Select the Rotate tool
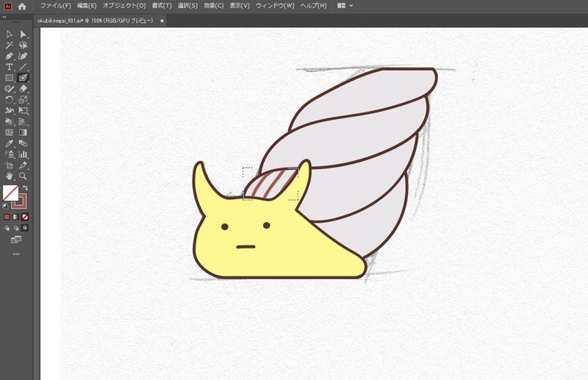Screen dimensions: 588x380 click(10, 100)
